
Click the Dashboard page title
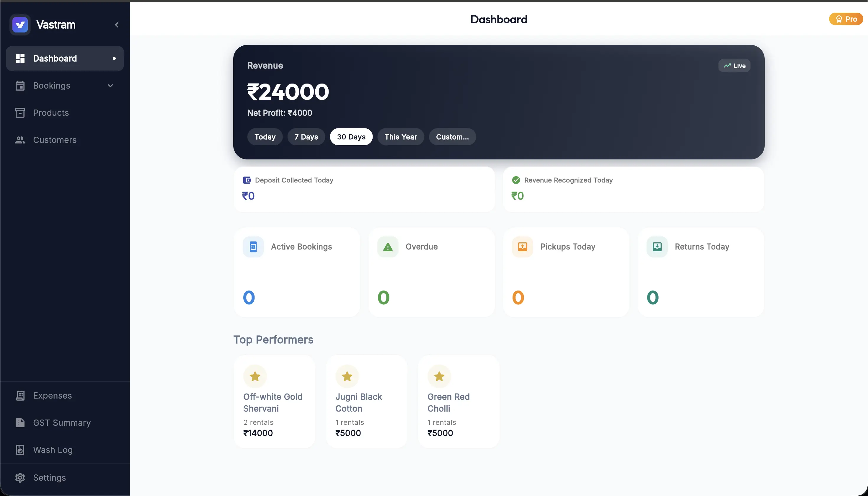[499, 19]
